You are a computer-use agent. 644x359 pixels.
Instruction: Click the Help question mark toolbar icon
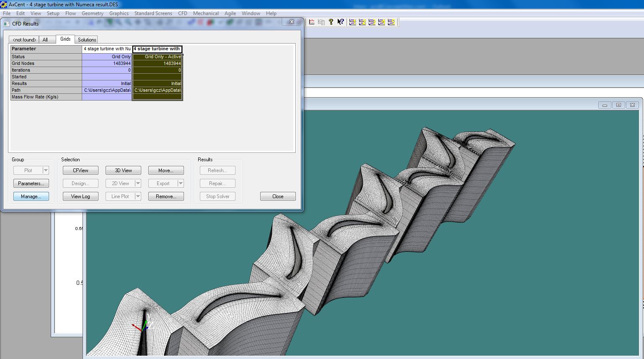tap(331, 22)
